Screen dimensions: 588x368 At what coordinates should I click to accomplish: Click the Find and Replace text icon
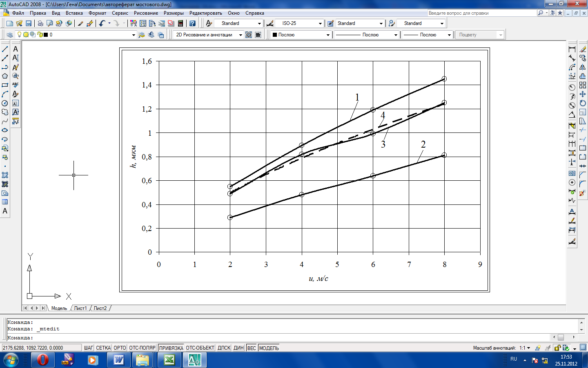pos(16,76)
